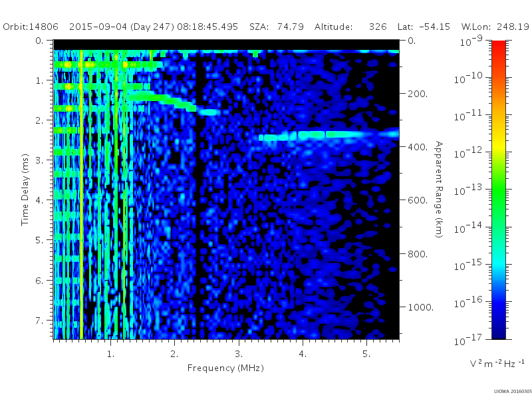Click time delay tick label 7.
This screenshot has width=532, height=399.
[x=40, y=321]
